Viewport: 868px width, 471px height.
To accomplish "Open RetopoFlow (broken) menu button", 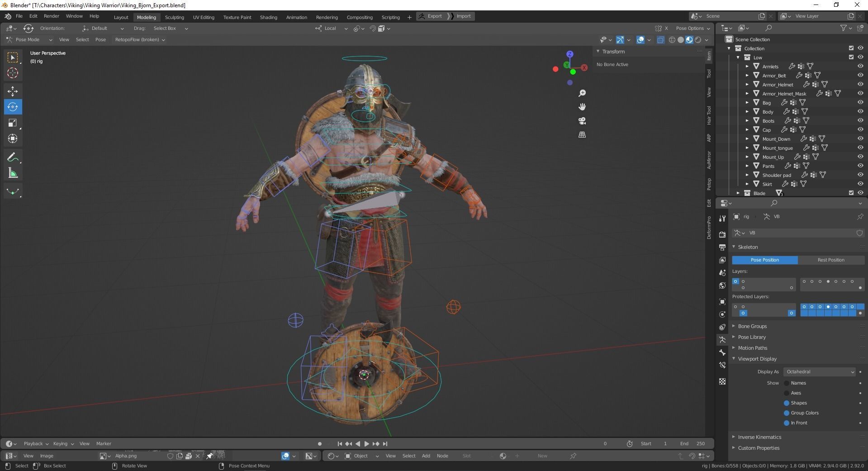I will (x=140, y=40).
